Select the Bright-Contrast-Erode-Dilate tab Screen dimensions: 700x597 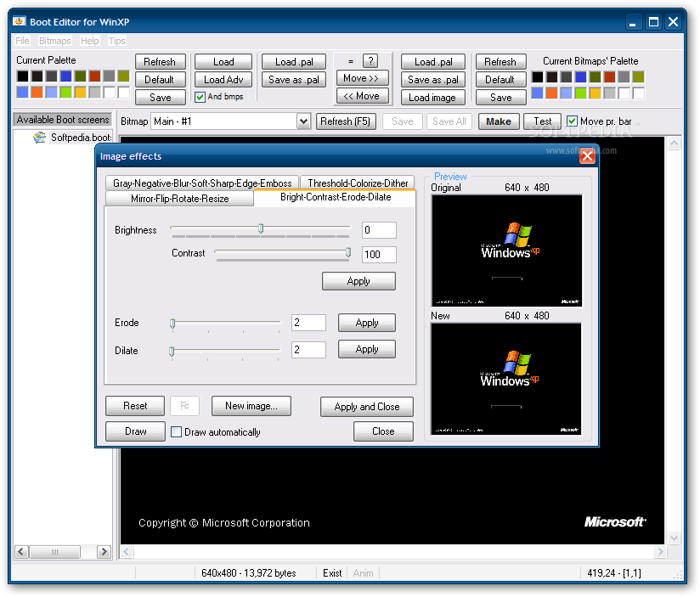(336, 197)
